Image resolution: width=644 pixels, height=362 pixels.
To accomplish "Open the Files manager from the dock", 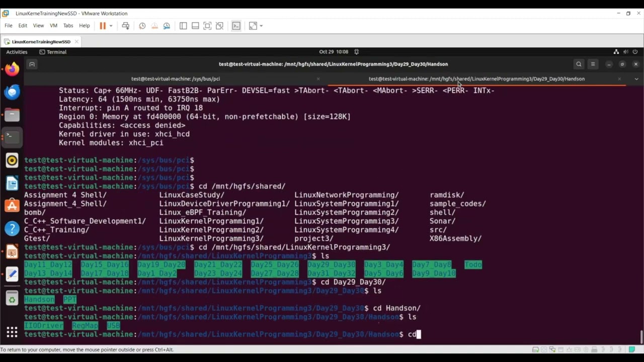I will coord(12,115).
